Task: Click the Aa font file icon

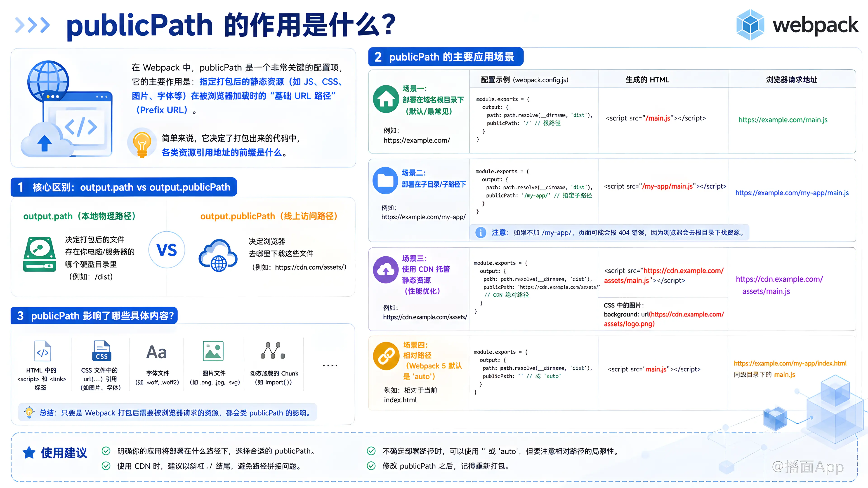Action: tap(157, 352)
